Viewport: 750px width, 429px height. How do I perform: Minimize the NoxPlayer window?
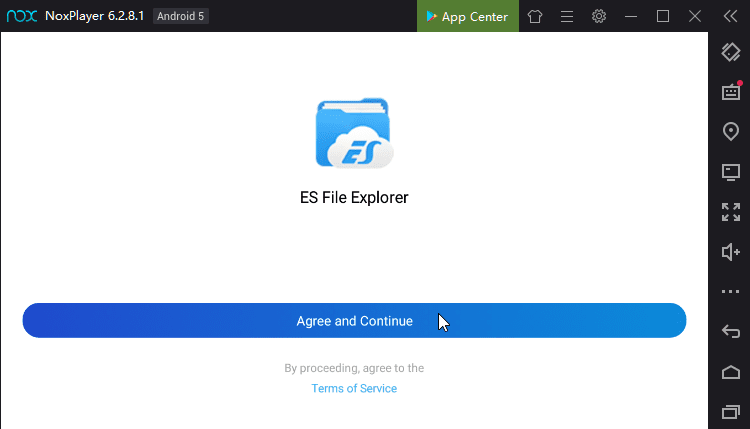(631, 16)
